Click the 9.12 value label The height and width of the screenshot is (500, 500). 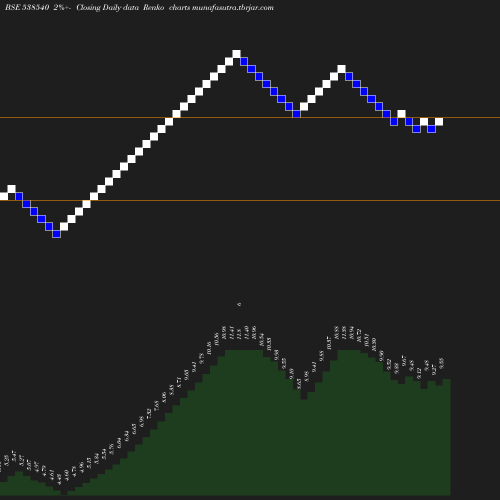coord(419,373)
